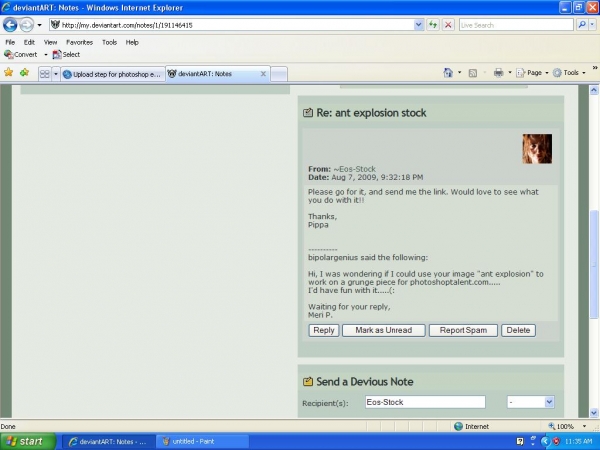Open the Edit menu

[x=29, y=42]
